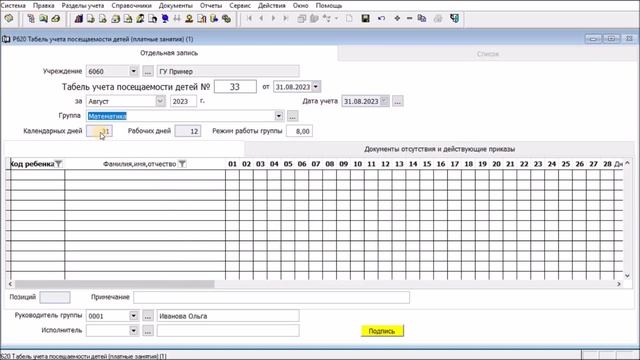Filter by Код ребенка column funnel

coord(59,164)
